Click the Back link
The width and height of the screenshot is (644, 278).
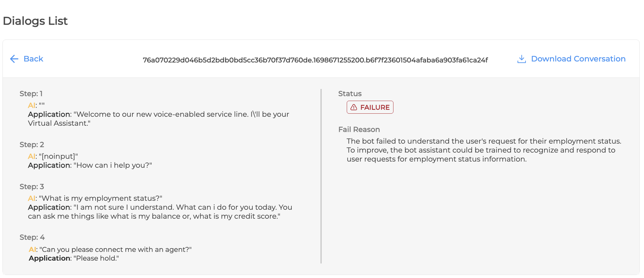33,59
